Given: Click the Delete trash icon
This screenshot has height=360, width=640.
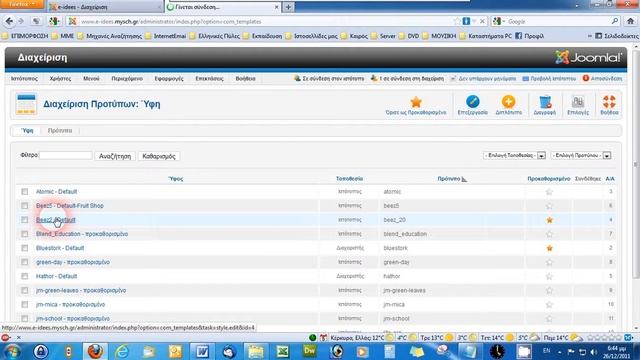Looking at the screenshot, I should tap(545, 102).
